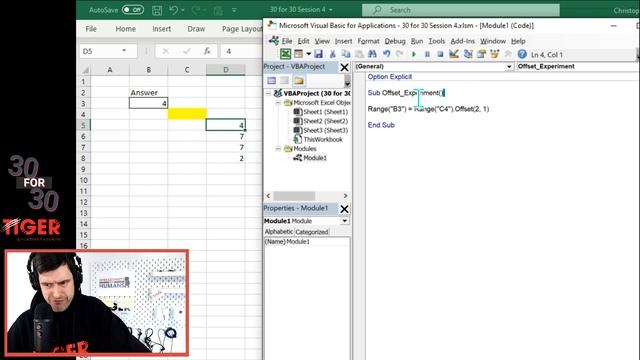The height and width of the screenshot is (360, 640).
Task: Open Properties Window icon in VBA toolbar
Action: point(481,54)
